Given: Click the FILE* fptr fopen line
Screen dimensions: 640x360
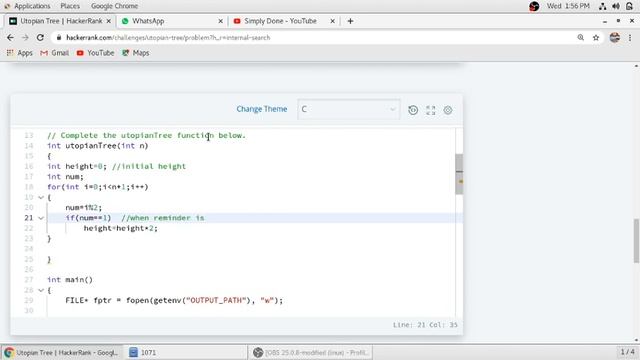Looking at the screenshot, I should 174,300.
